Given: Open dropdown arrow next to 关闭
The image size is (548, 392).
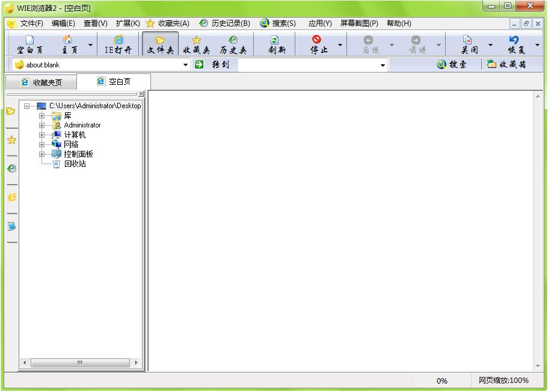Looking at the screenshot, I should click(490, 44).
